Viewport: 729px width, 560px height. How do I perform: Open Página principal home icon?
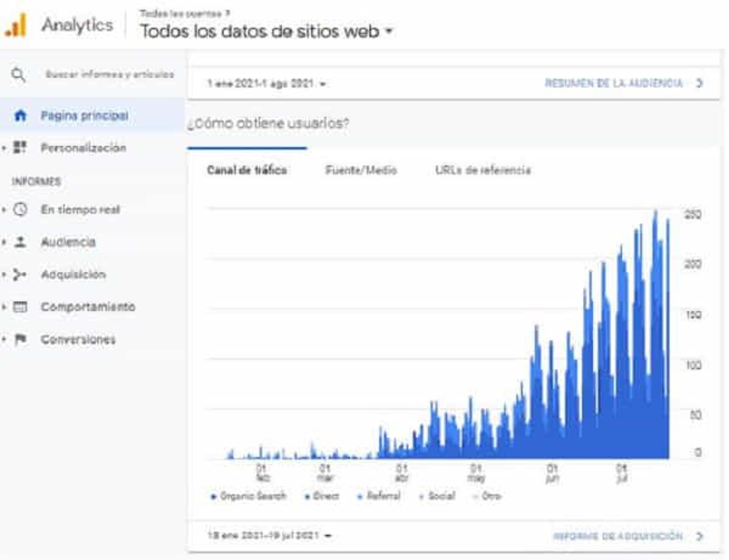pyautogui.click(x=20, y=116)
